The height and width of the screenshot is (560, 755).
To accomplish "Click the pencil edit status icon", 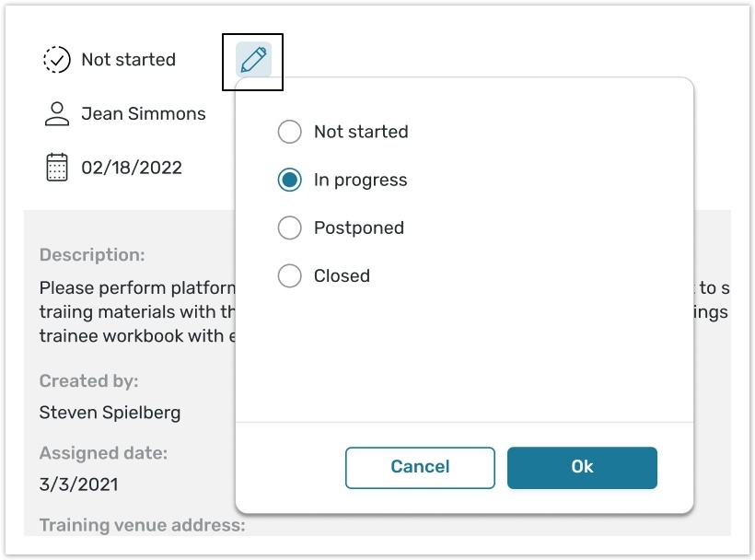I will (253, 60).
